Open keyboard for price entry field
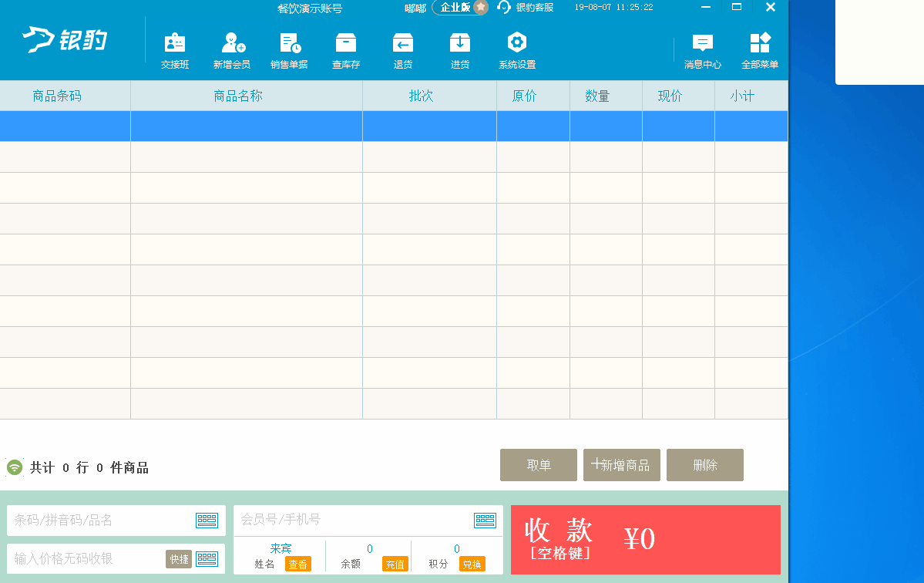 [207, 559]
